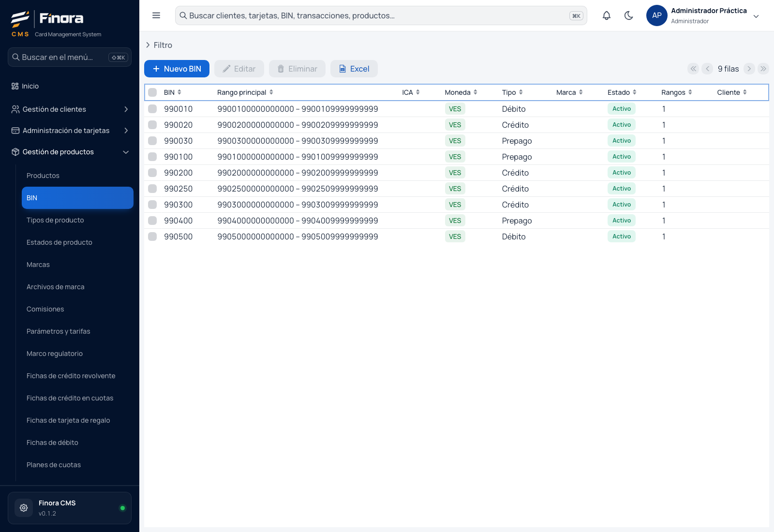Image resolution: width=774 pixels, height=532 pixels.
Task: Toggle dark mode moon icon
Action: (x=628, y=15)
